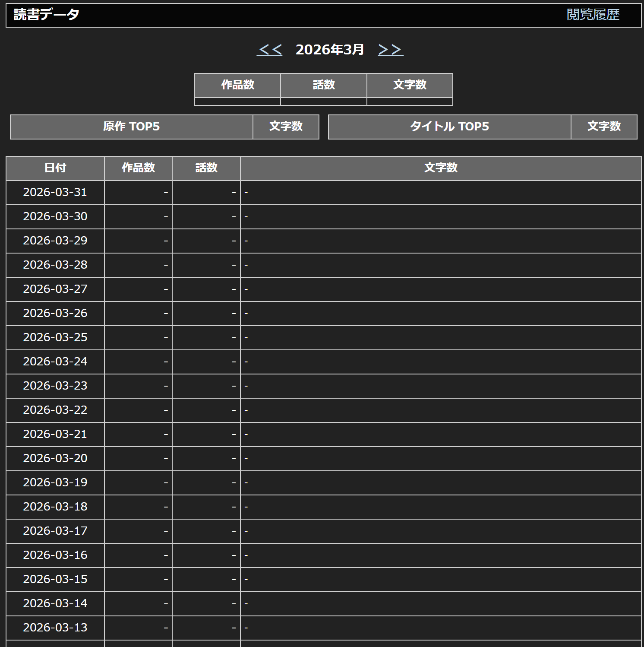
Task: Select the 2026-03-25 date cell
Action: (x=55, y=337)
